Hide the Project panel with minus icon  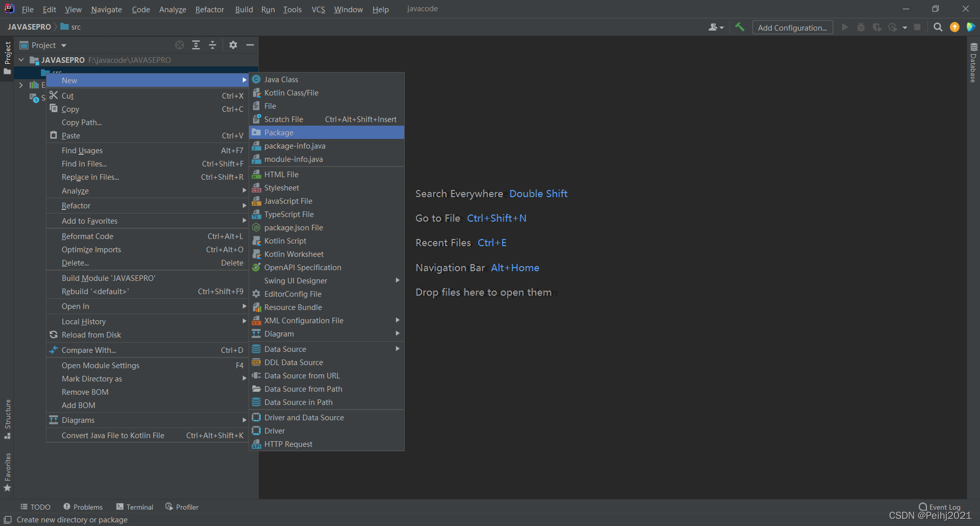(250, 45)
